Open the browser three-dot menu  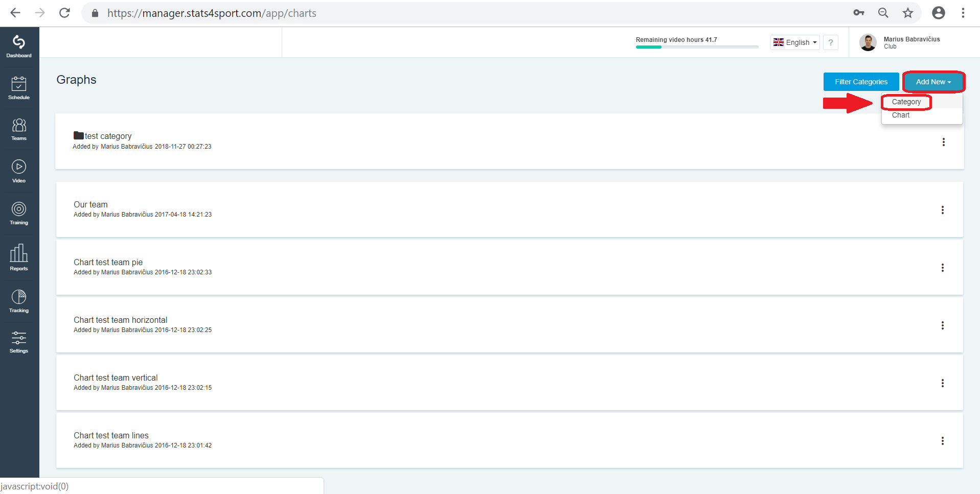tap(963, 13)
